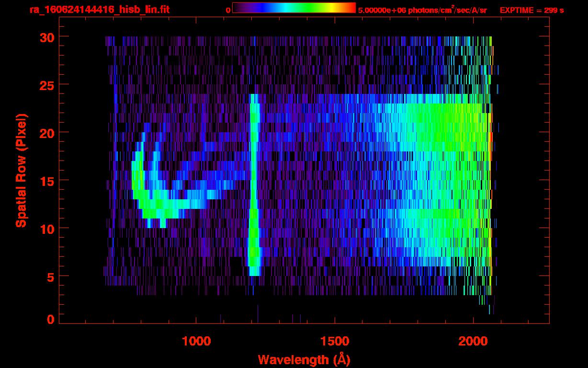Click the Spatial Row (Pixel) axis title
The width and height of the screenshot is (588, 368).
[x=21, y=171]
